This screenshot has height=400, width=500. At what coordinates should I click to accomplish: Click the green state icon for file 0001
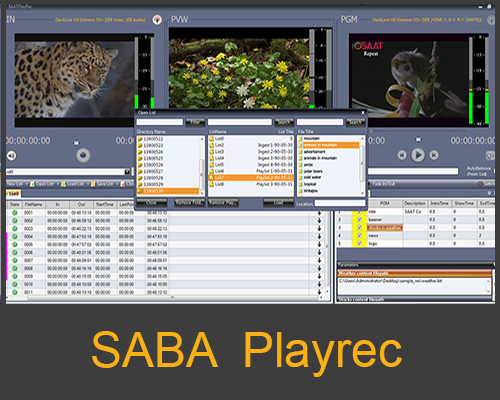point(15,212)
